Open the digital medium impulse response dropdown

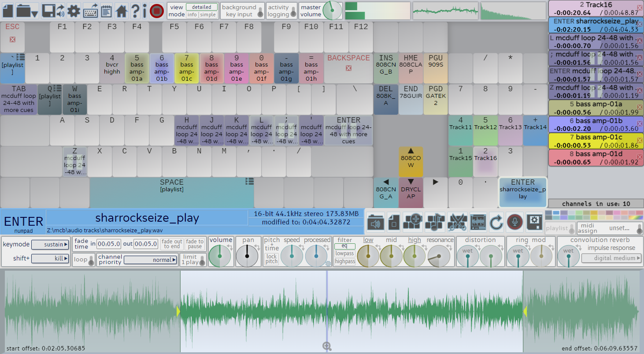click(x=611, y=258)
